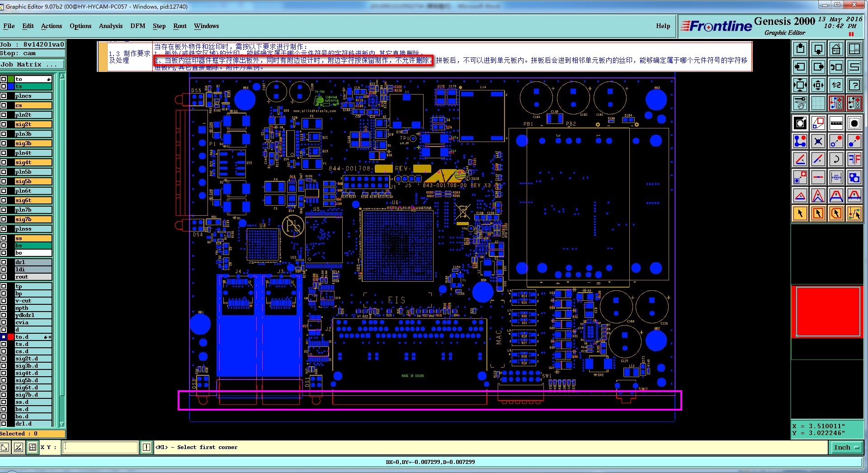Click the mirror F symbols icon

click(x=854, y=159)
